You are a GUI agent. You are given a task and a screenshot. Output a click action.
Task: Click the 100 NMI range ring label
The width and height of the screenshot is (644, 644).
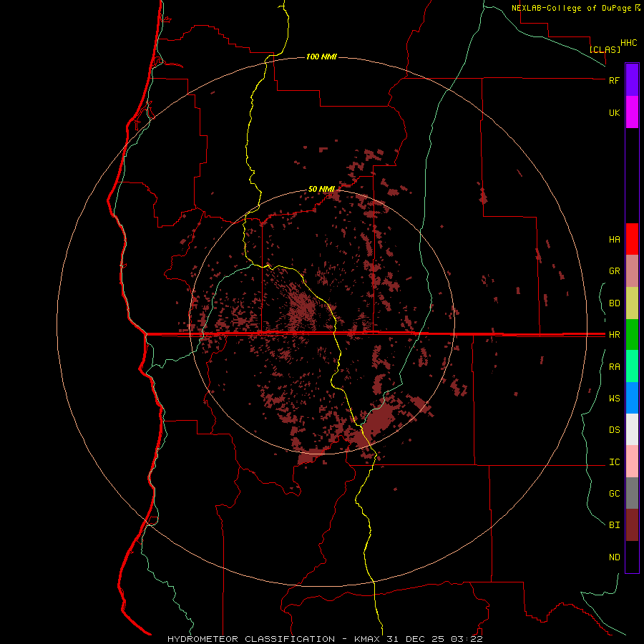coord(321,57)
